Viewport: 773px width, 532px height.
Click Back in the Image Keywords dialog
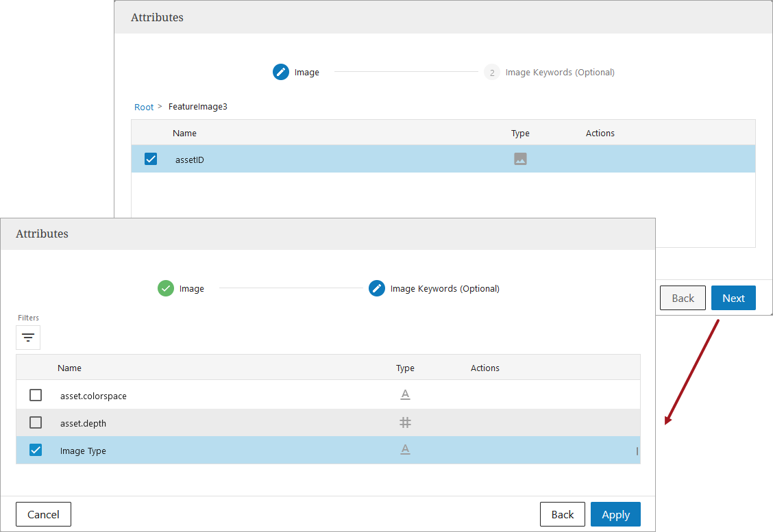pos(562,514)
